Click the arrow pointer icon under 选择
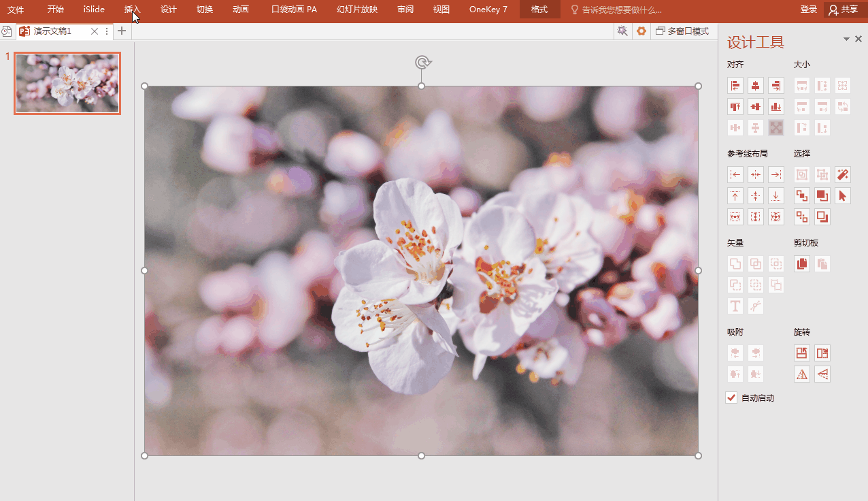The width and height of the screenshot is (868, 501). pyautogui.click(x=843, y=196)
